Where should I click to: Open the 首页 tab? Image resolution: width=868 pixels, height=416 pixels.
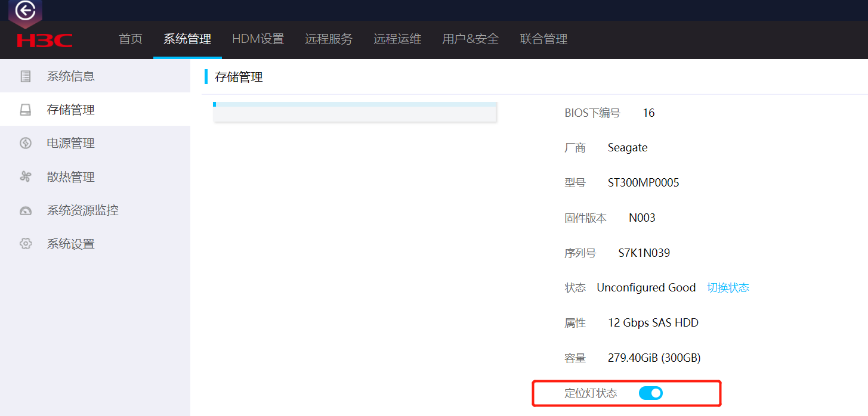[131, 39]
